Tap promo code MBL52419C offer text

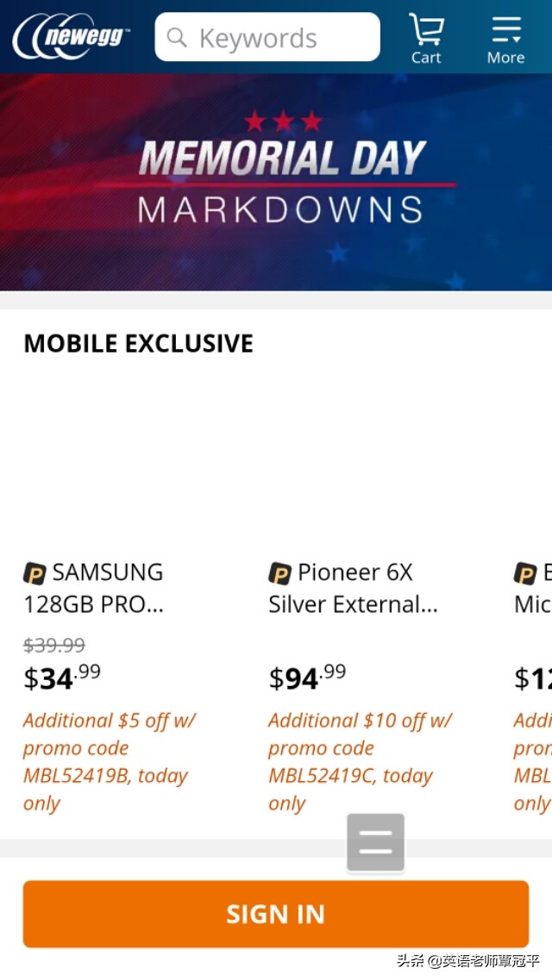tap(359, 761)
